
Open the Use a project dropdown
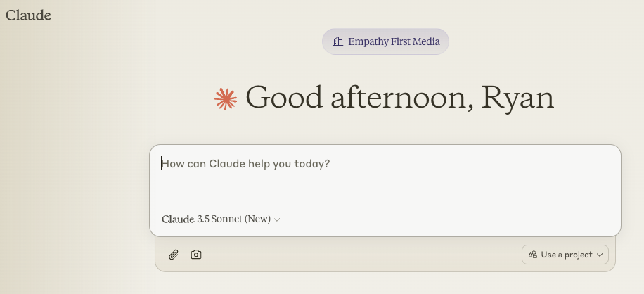pos(565,255)
